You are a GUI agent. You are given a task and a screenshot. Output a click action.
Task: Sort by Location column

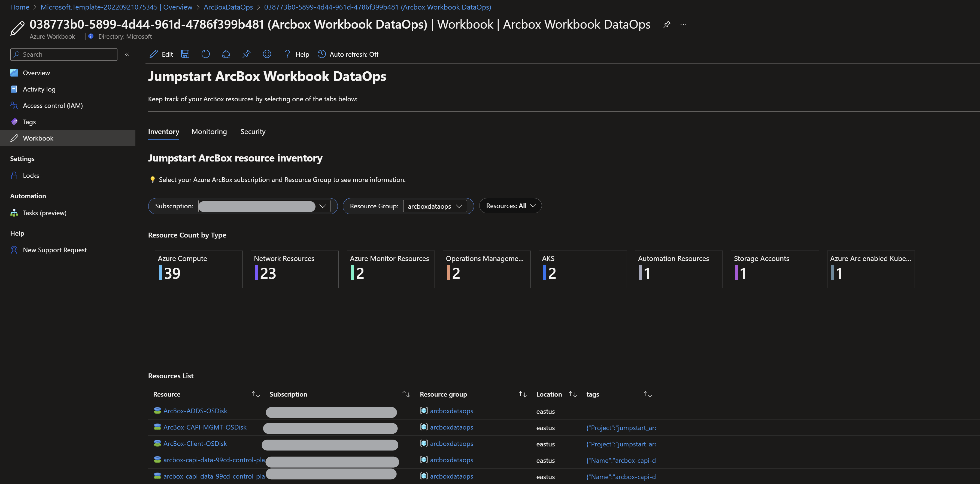coord(573,394)
